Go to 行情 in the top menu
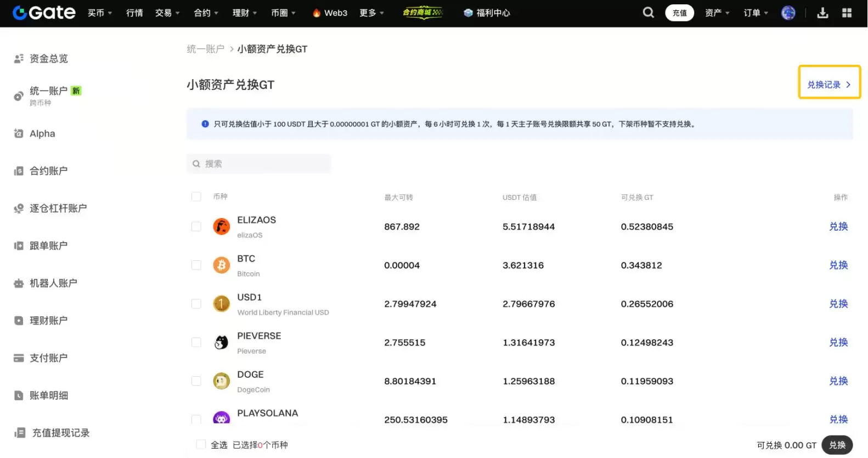Image resolution: width=868 pixels, height=458 pixels. pos(134,13)
